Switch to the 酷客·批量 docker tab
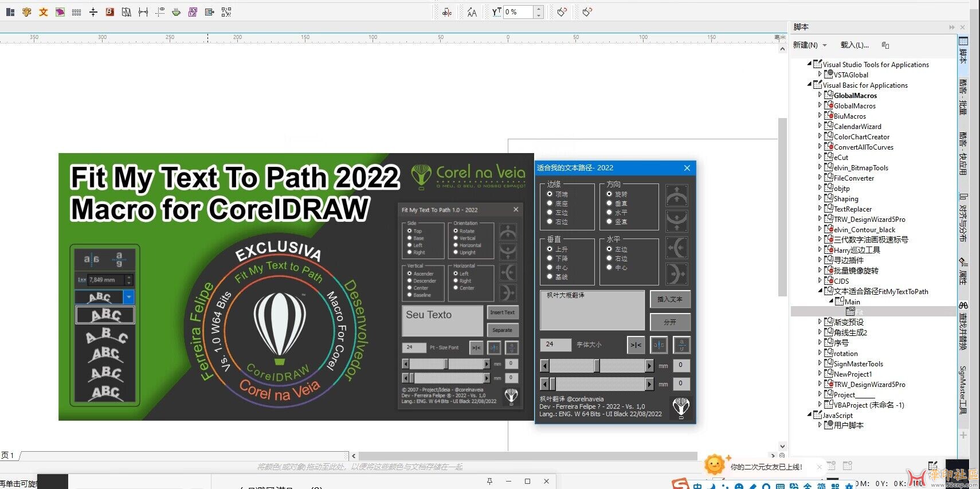This screenshot has width=980, height=489. point(963,96)
